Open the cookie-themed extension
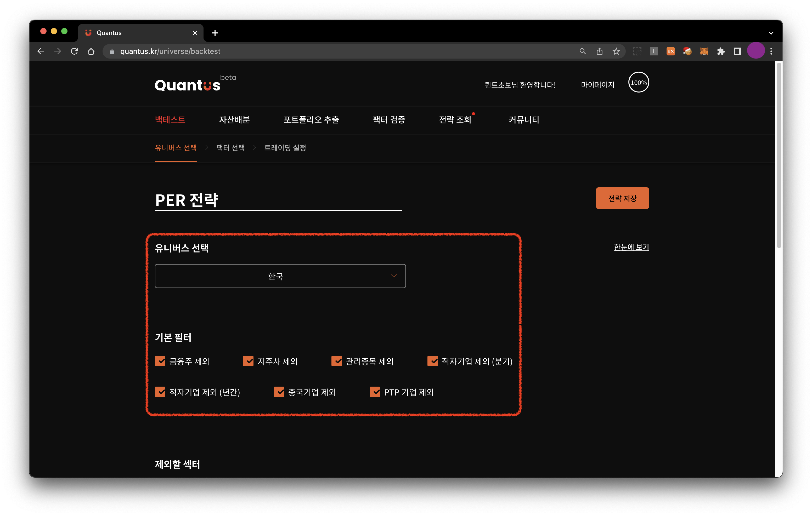The height and width of the screenshot is (516, 812). click(x=687, y=51)
